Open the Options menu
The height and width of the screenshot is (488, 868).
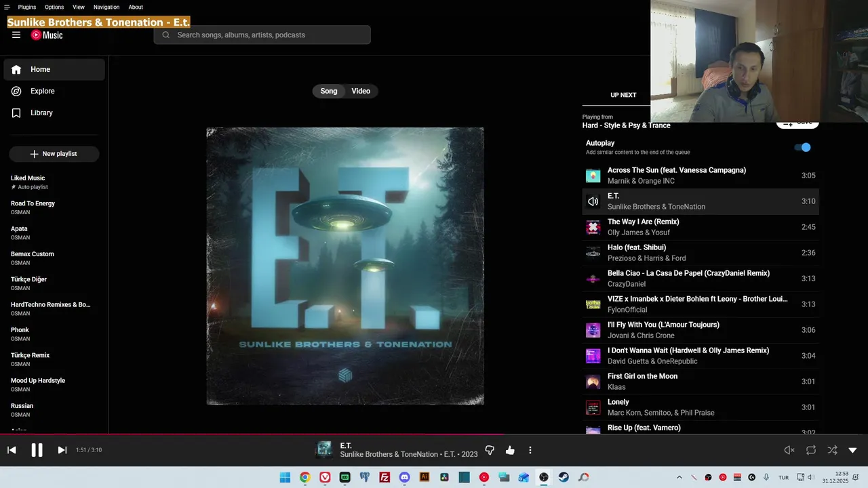pyautogui.click(x=54, y=7)
